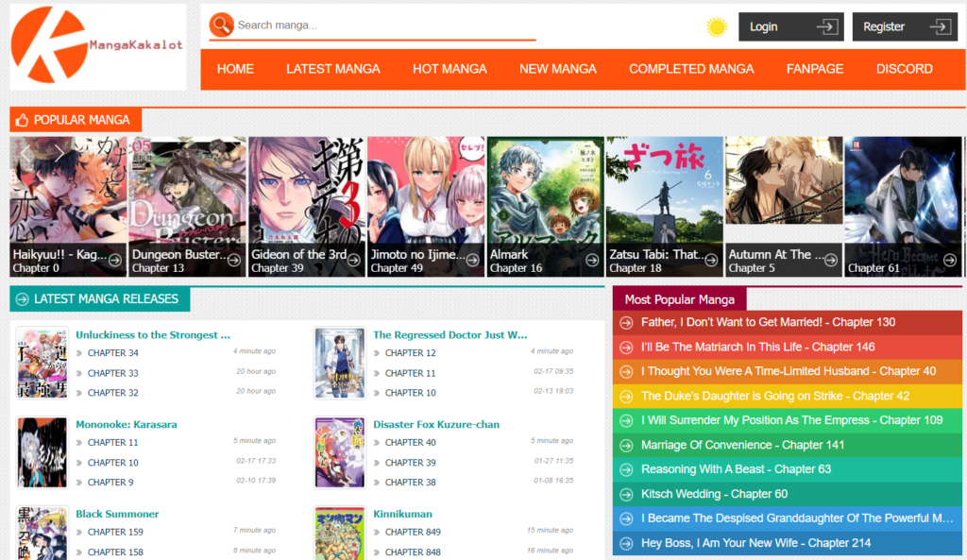Image resolution: width=967 pixels, height=560 pixels.
Task: Open Disaster Fox Kuzure-chan title link
Action: pyautogui.click(x=436, y=424)
